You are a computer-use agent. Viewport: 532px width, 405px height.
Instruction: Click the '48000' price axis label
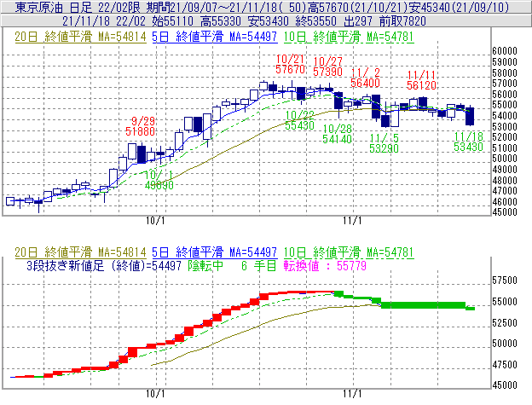(x=505, y=180)
